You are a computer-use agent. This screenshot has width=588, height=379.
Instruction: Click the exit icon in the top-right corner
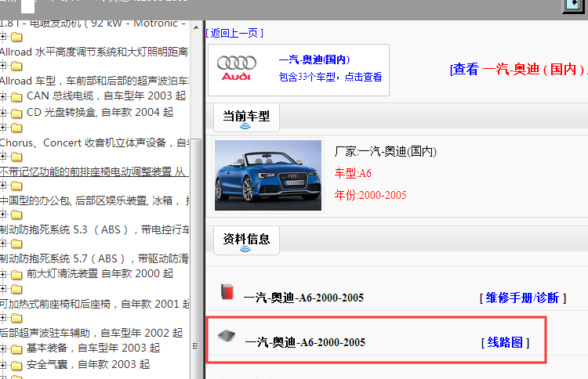pos(574,5)
